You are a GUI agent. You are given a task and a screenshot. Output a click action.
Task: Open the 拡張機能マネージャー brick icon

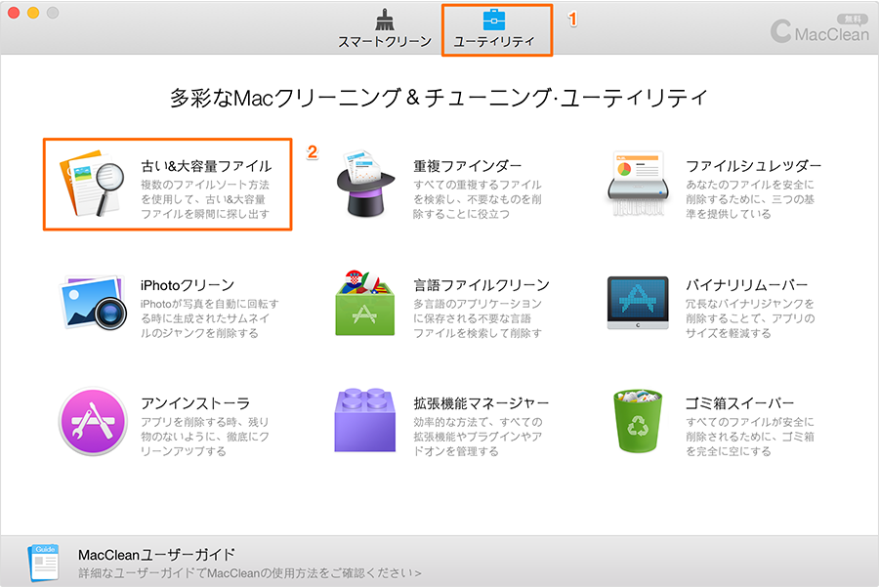pyautogui.click(x=364, y=420)
